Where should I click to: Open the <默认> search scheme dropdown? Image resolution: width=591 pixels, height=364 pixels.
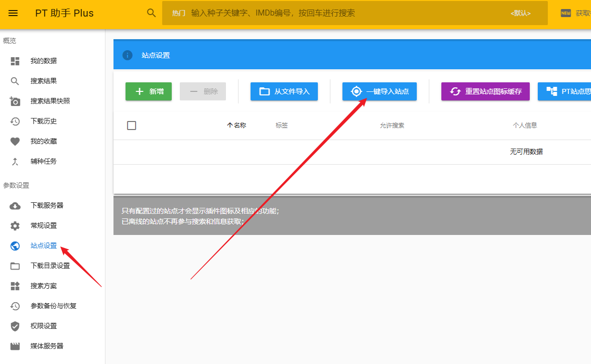click(x=520, y=13)
